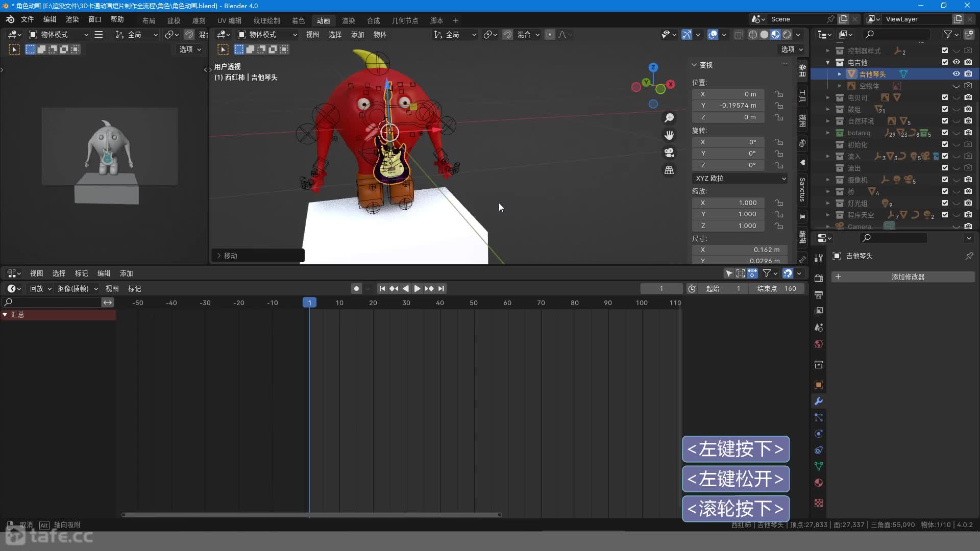
Task: Switch to the 建模 workspace tab
Action: pyautogui.click(x=174, y=20)
